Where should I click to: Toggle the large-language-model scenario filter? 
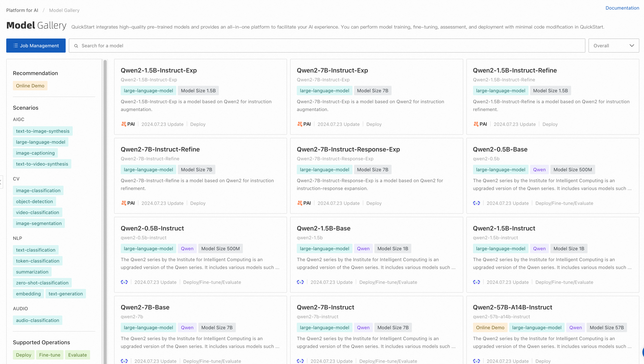40,142
